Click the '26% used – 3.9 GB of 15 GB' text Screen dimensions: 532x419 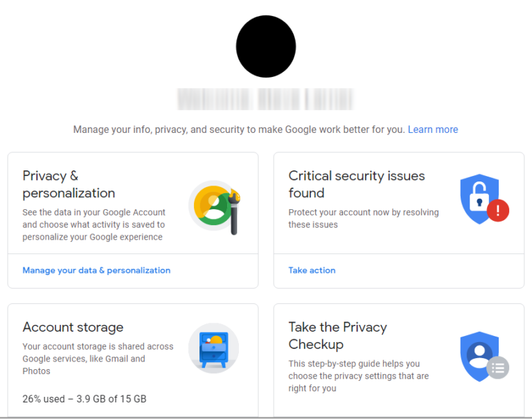tap(85, 399)
